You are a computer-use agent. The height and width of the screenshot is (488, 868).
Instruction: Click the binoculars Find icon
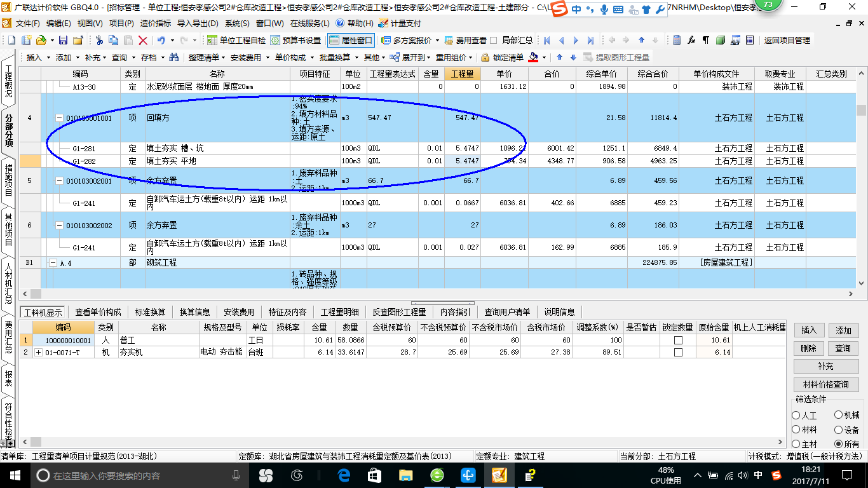pyautogui.click(x=174, y=57)
